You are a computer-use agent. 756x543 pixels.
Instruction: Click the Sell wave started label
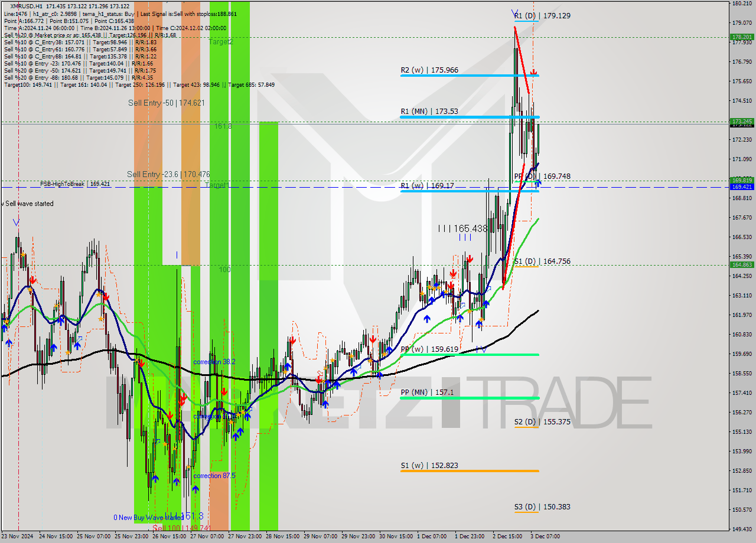coord(28,204)
